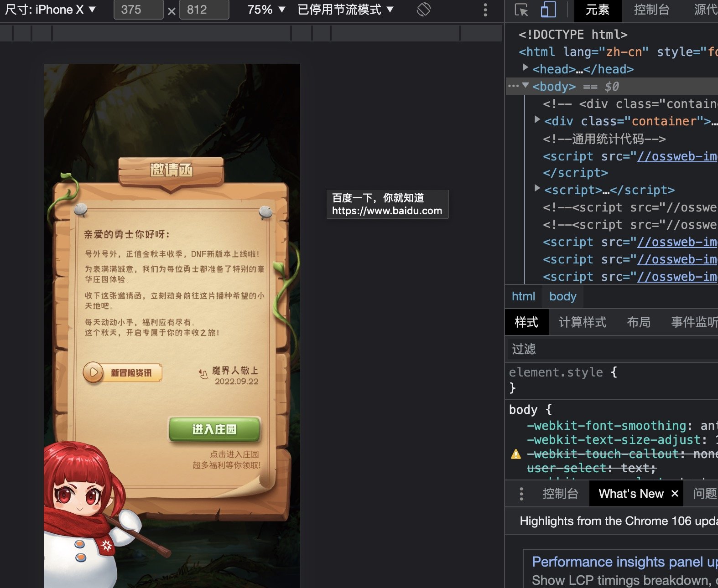The height and width of the screenshot is (588, 718).
Task: Open the 事件监听 Event Listeners tab
Action: click(694, 322)
